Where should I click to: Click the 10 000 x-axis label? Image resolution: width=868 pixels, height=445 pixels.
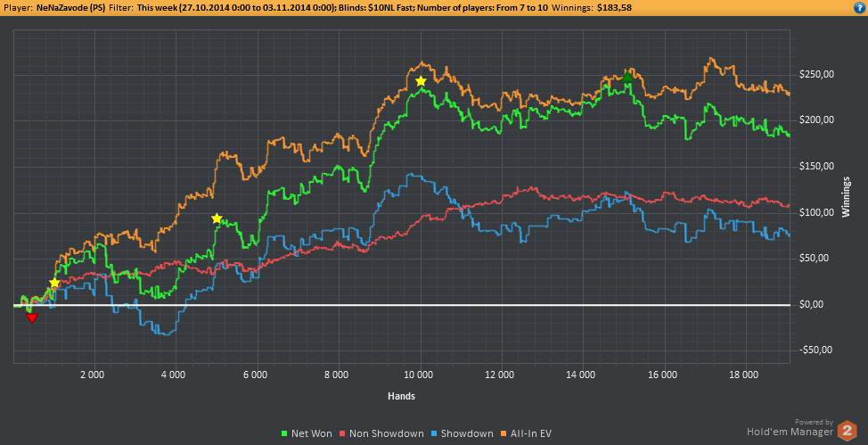pos(419,375)
